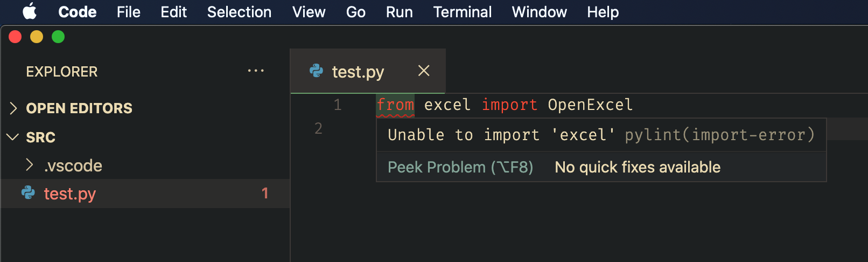Expand the .vscode folder
868x262 pixels.
pos(30,165)
